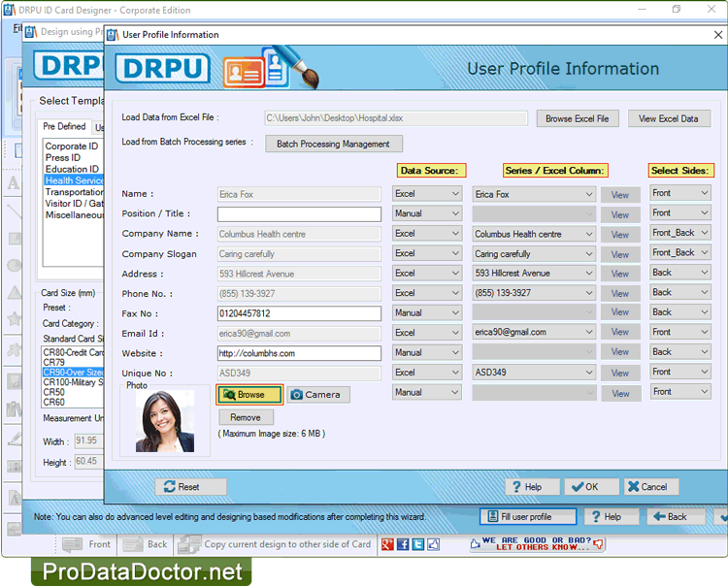
Task: Click the Website input field
Action: tap(299, 353)
